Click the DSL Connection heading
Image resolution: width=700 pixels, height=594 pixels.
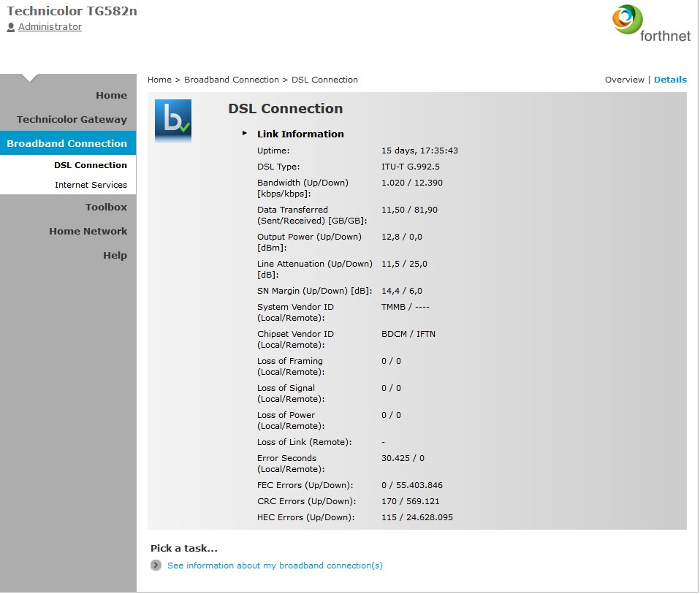point(285,108)
